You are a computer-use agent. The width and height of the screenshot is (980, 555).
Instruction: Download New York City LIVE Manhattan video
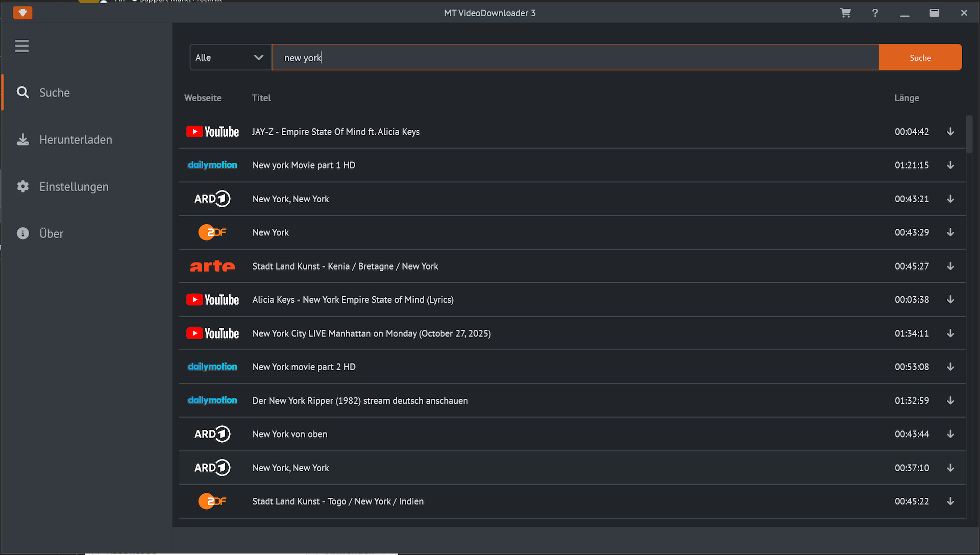click(950, 333)
